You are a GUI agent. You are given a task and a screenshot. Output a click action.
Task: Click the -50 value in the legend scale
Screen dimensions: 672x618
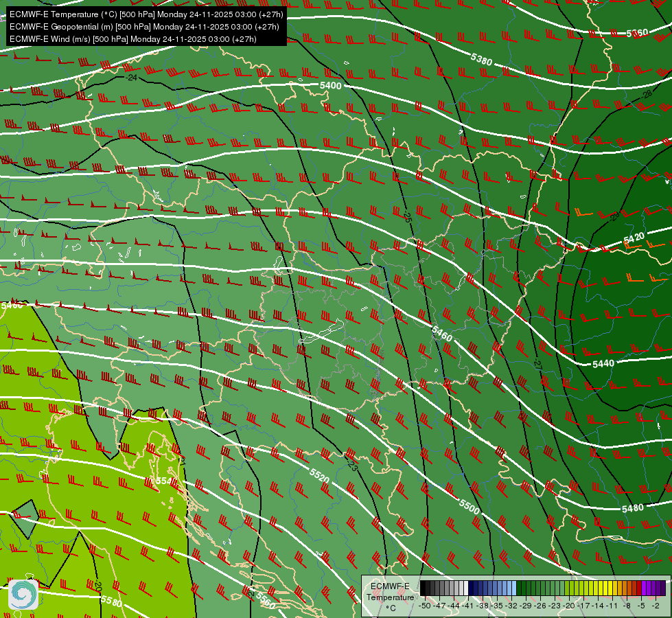(425, 606)
